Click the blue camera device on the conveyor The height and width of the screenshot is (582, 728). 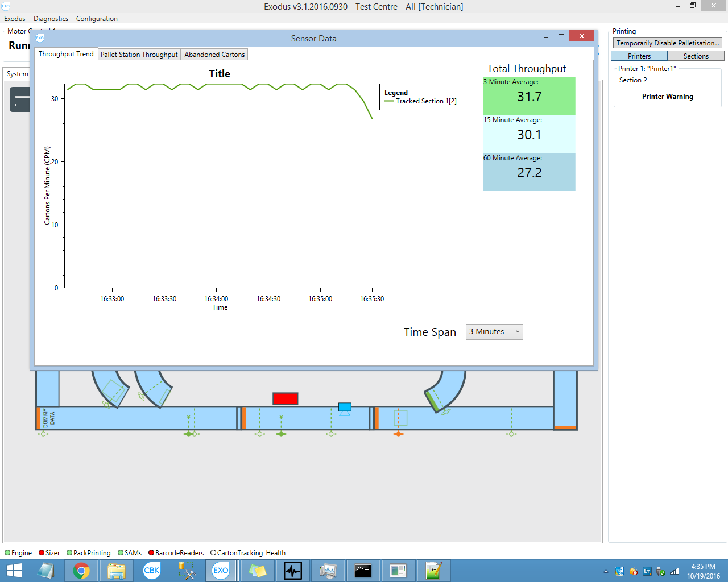(x=345, y=409)
